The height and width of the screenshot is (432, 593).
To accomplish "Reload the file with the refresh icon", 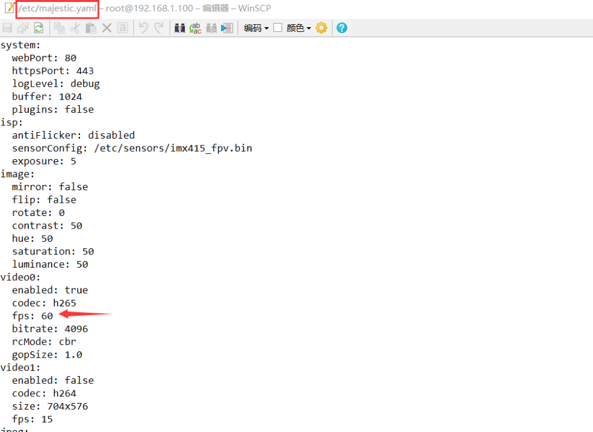I will [x=39, y=28].
